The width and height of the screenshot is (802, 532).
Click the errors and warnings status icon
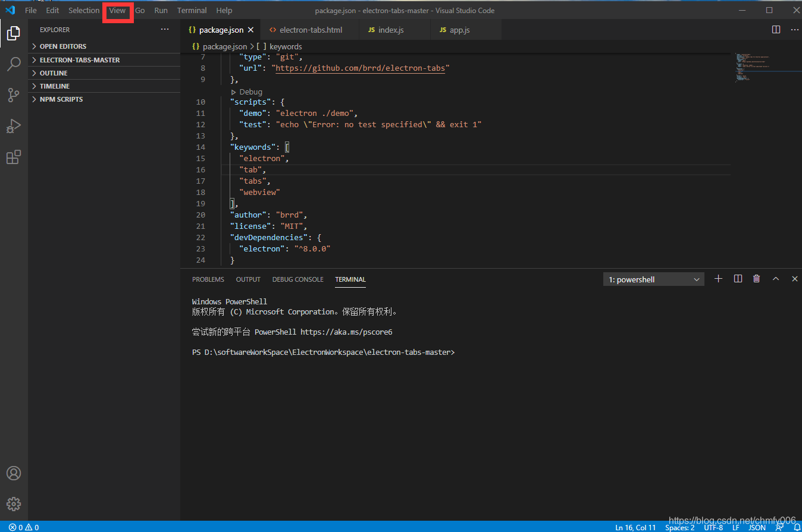(x=24, y=527)
